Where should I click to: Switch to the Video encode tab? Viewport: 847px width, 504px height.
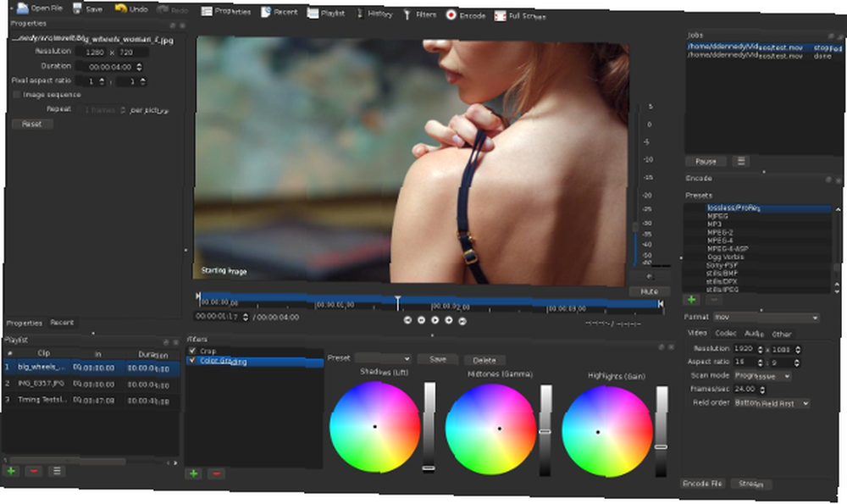(697, 333)
